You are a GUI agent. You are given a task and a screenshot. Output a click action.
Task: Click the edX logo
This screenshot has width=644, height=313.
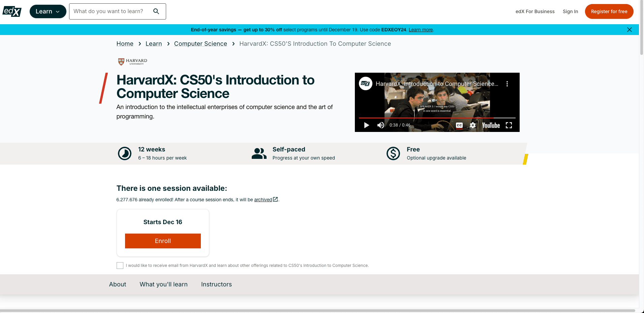12,11
